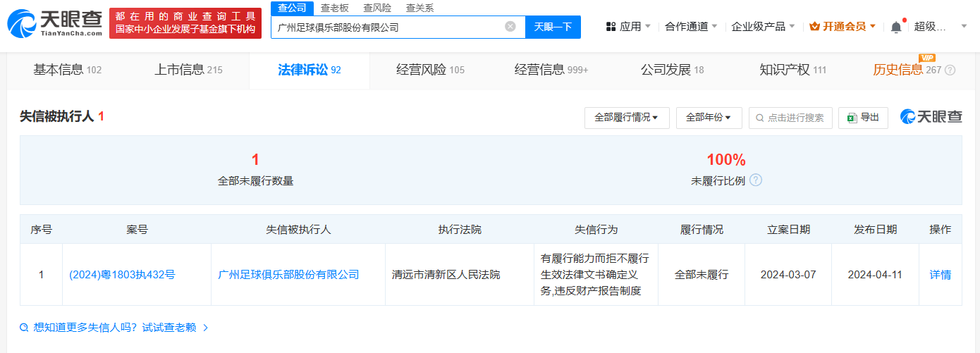Click the 序号 column header
Image resolution: width=980 pixels, height=353 pixels.
41,230
